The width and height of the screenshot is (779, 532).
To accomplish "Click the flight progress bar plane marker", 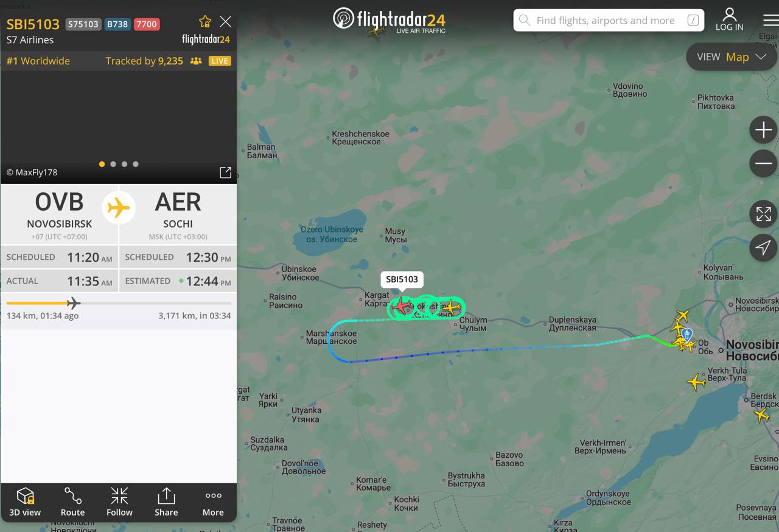I will pyautogui.click(x=74, y=303).
